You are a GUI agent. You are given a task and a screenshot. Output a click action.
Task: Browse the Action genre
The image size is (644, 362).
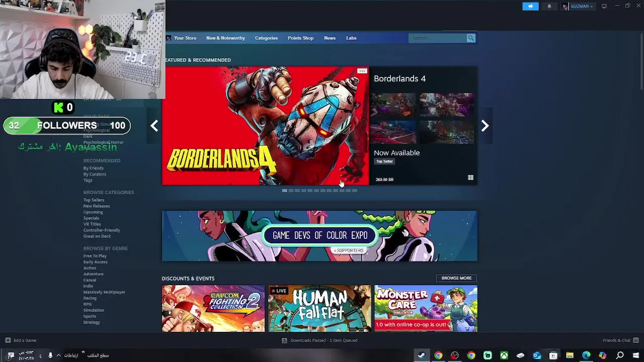90,268
